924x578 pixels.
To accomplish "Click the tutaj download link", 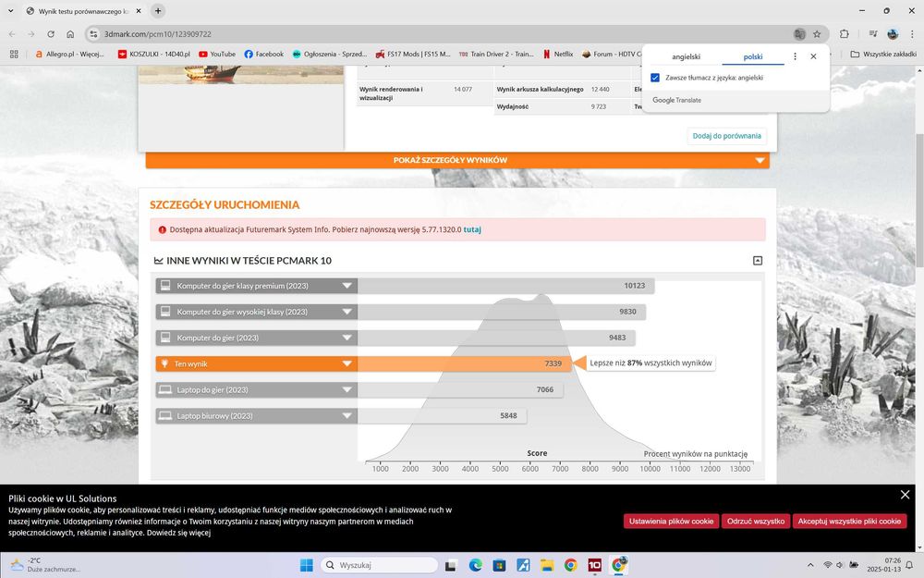I will point(472,229).
